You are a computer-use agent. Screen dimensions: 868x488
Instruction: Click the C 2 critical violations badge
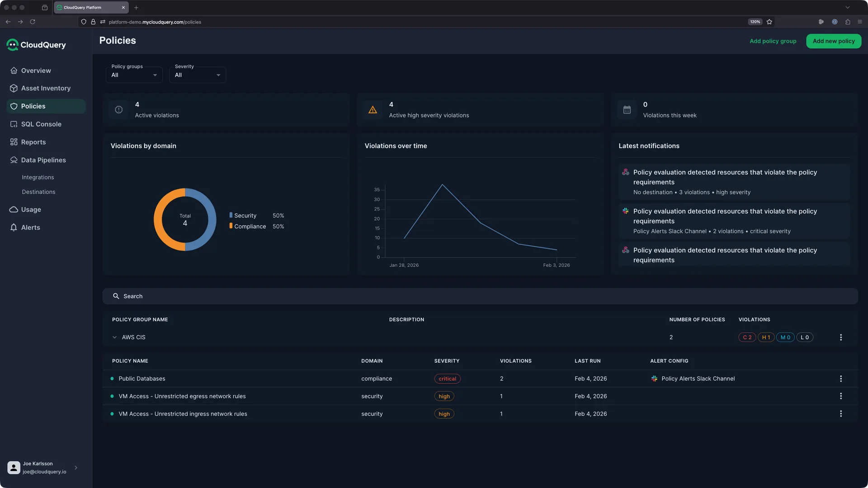tap(747, 338)
